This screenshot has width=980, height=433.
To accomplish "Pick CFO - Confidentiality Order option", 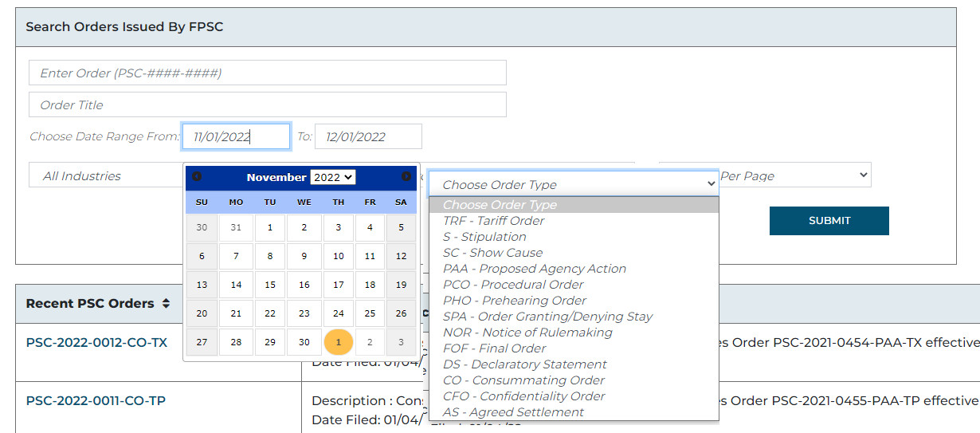I will coord(524,396).
